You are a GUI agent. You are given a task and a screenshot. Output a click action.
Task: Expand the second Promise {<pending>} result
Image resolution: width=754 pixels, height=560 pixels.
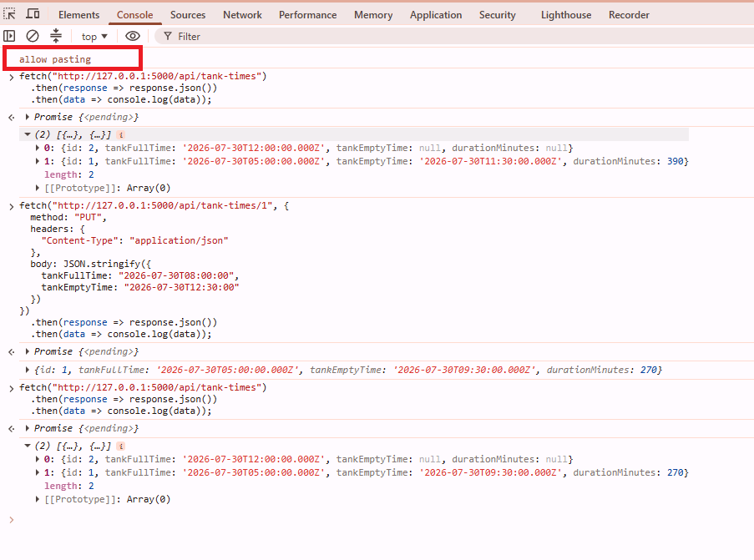(28, 351)
